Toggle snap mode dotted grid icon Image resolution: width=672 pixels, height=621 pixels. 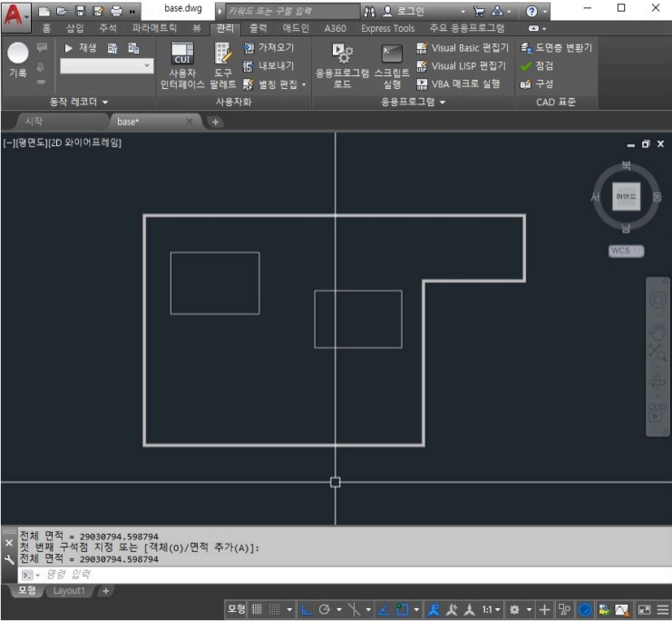[x=274, y=609]
